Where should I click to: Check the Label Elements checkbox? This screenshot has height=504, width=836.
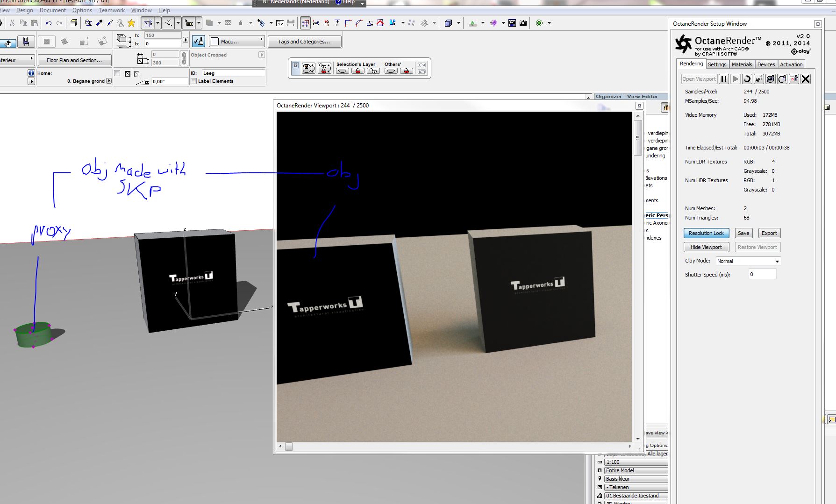pyautogui.click(x=193, y=81)
